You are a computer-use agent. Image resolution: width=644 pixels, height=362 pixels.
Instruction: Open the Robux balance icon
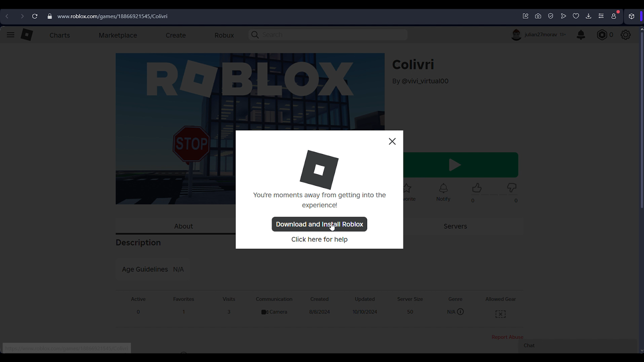pos(602,35)
